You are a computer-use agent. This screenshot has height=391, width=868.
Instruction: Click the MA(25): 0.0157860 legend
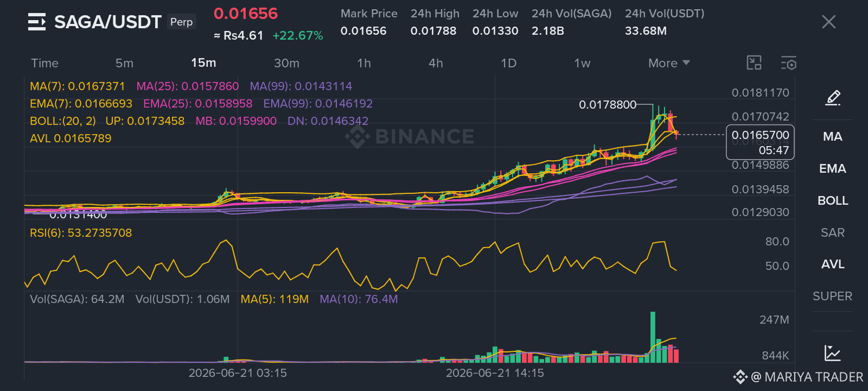coord(188,86)
